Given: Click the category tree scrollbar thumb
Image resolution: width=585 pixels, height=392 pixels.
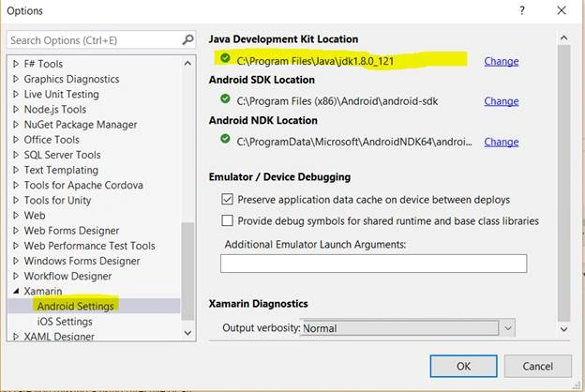Looking at the screenshot, I should click(x=187, y=271).
